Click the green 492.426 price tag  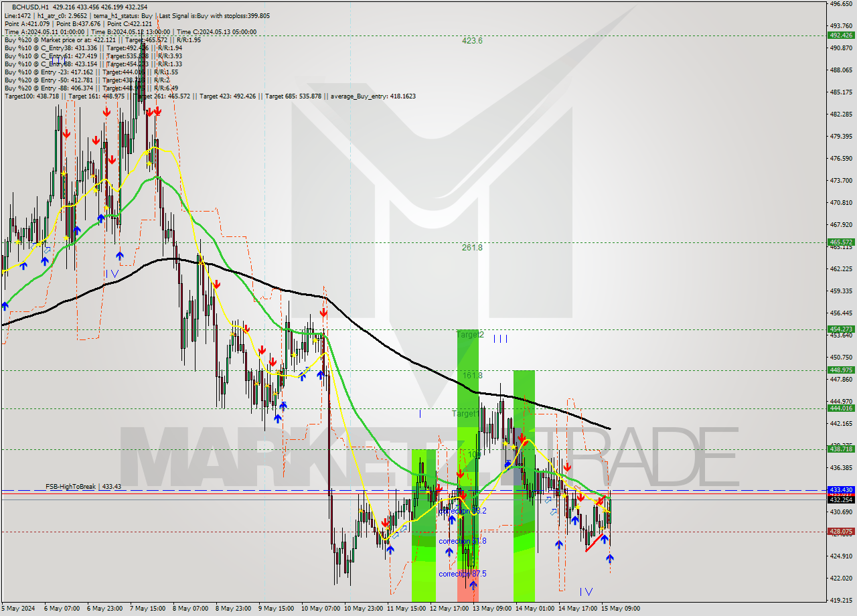click(841, 35)
